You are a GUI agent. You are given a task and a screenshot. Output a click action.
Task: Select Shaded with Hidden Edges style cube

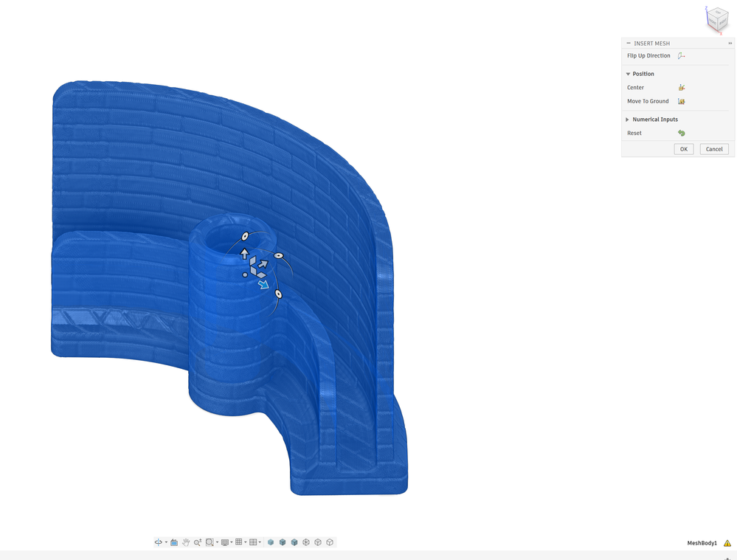(x=283, y=542)
